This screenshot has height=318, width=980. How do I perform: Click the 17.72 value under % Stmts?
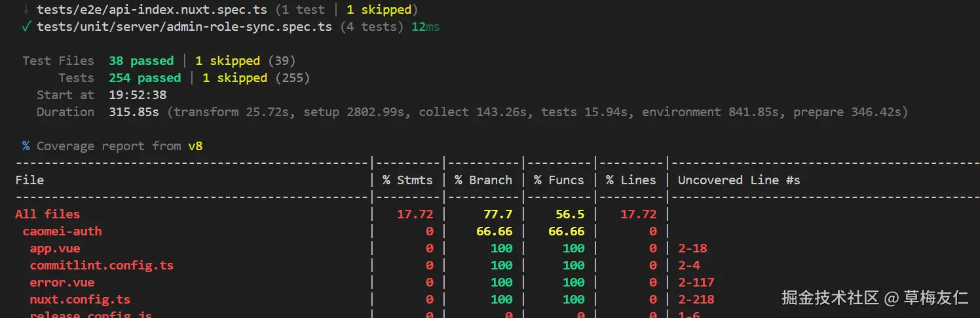[x=415, y=214]
